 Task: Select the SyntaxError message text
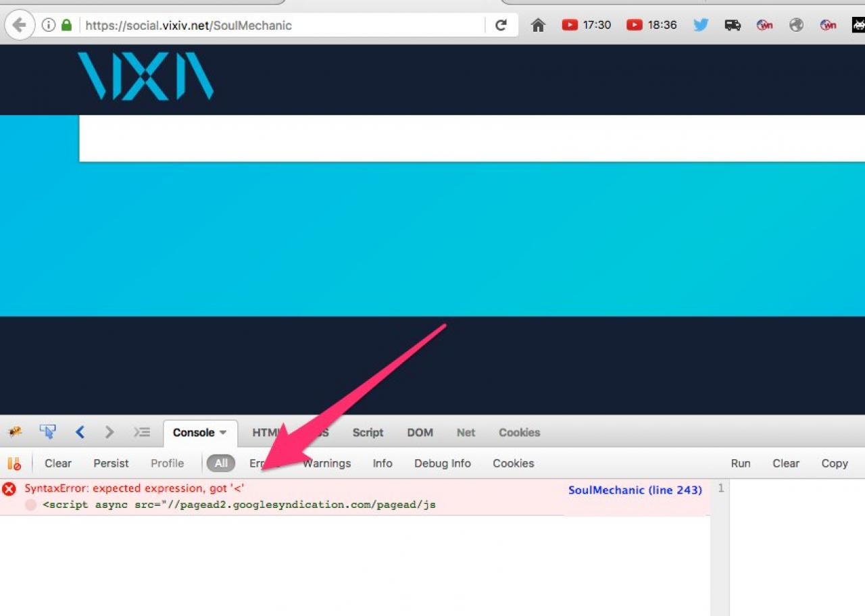tap(134, 488)
